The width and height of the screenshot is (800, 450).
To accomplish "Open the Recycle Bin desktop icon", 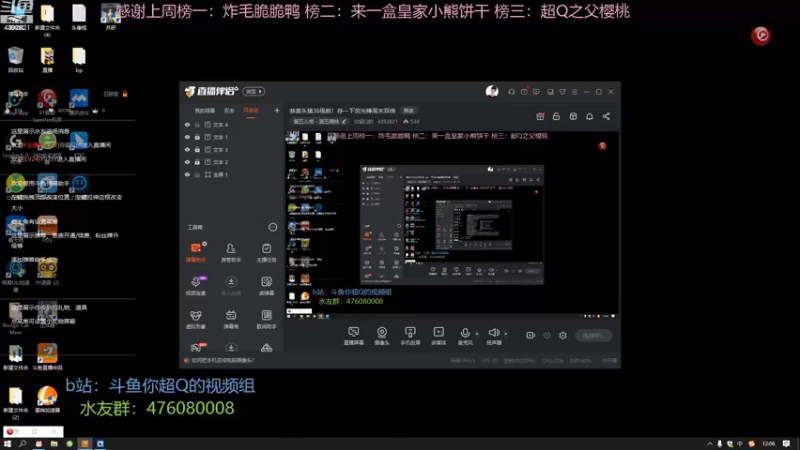I will point(16,60).
